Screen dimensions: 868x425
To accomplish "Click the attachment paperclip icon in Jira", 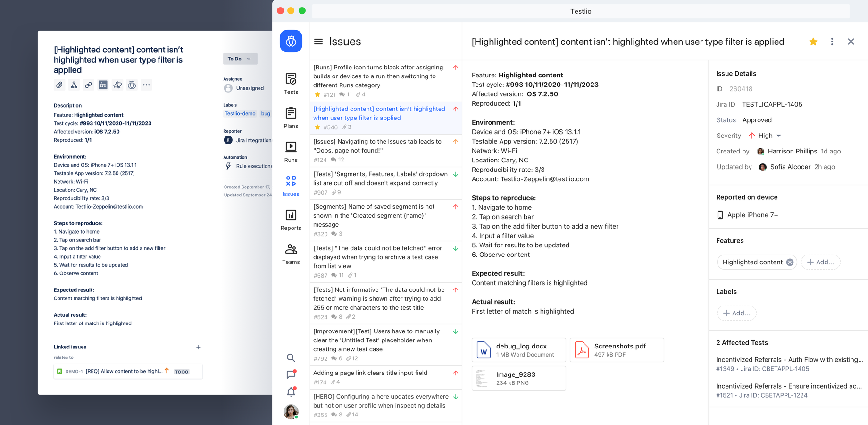I will point(59,85).
